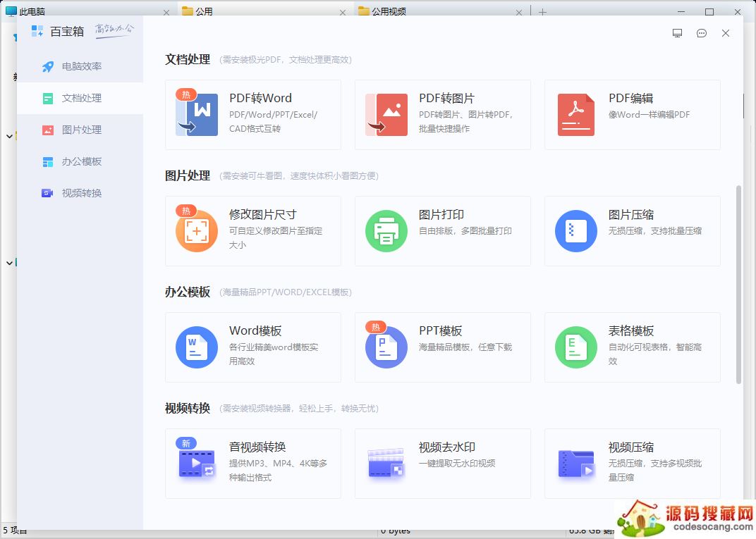Launch the 图片打印 printing tool

coord(442,231)
